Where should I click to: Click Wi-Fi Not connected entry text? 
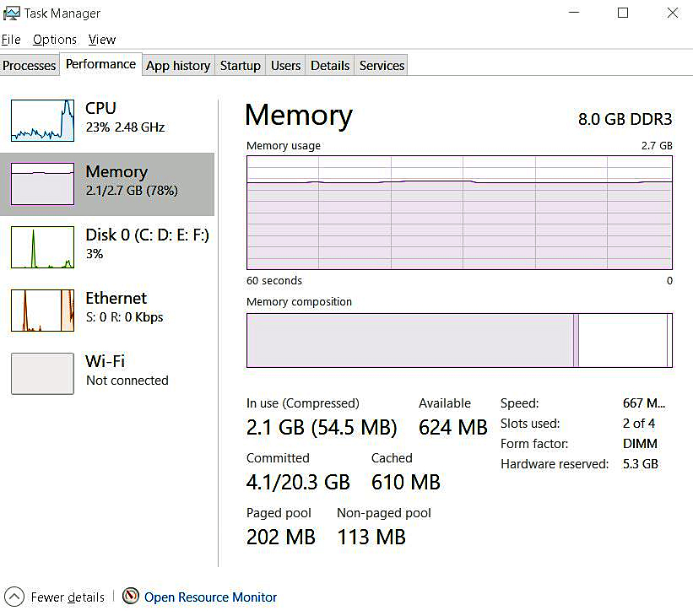tap(127, 370)
